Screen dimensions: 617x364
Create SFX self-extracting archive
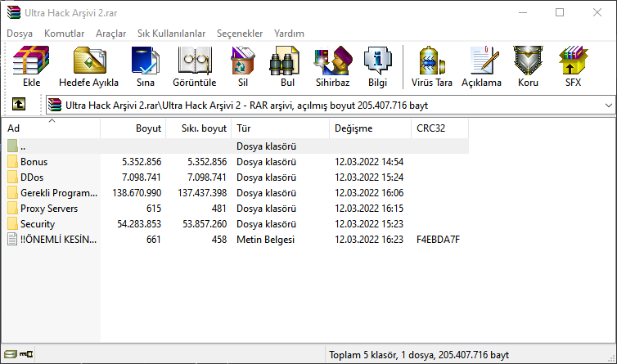pyautogui.click(x=573, y=61)
